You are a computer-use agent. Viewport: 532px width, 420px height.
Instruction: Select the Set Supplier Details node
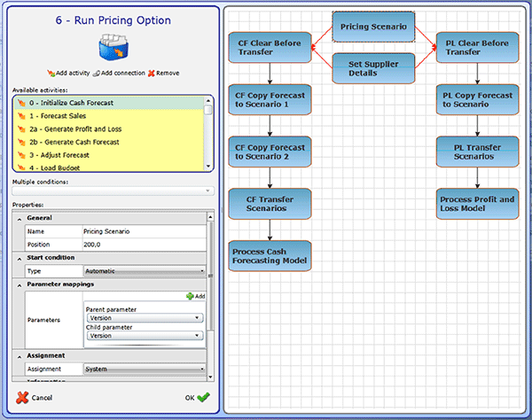(373, 67)
